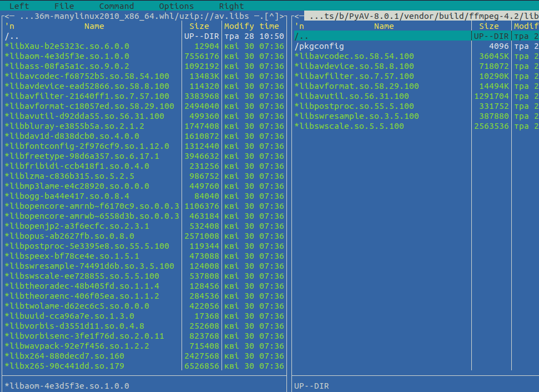This screenshot has width=539, height=392.
Task: Select parent directory entry in right panel
Action: (416, 36)
